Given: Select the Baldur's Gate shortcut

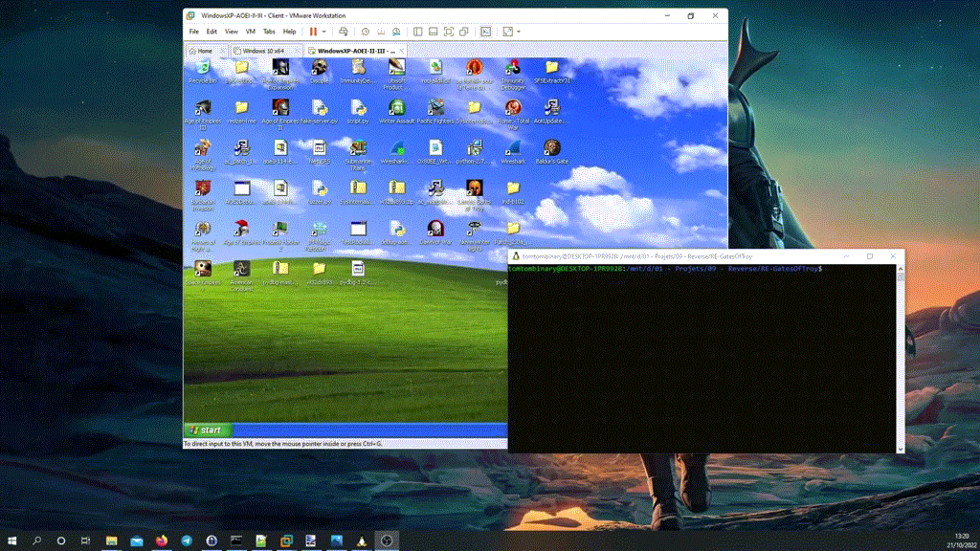Looking at the screenshot, I should 552,152.
